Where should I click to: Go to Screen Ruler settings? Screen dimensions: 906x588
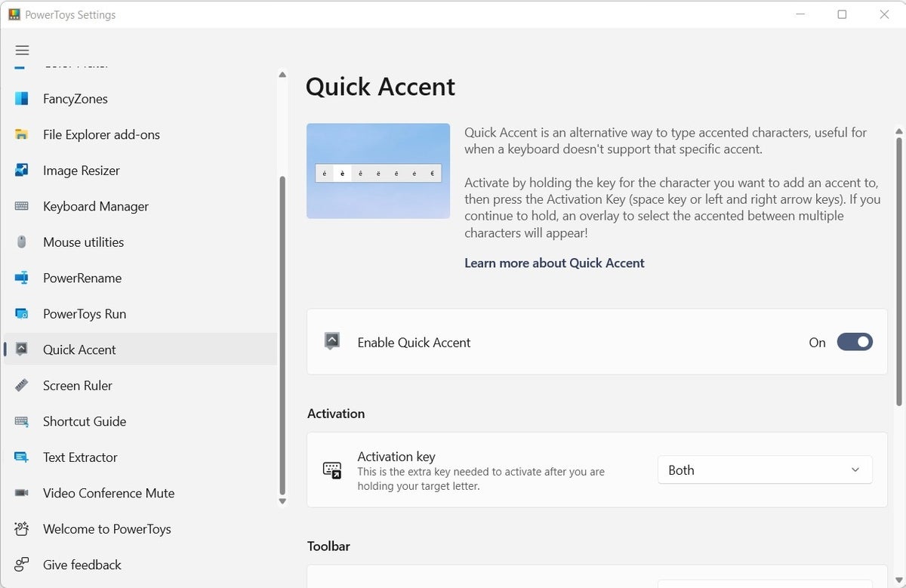[140, 386]
